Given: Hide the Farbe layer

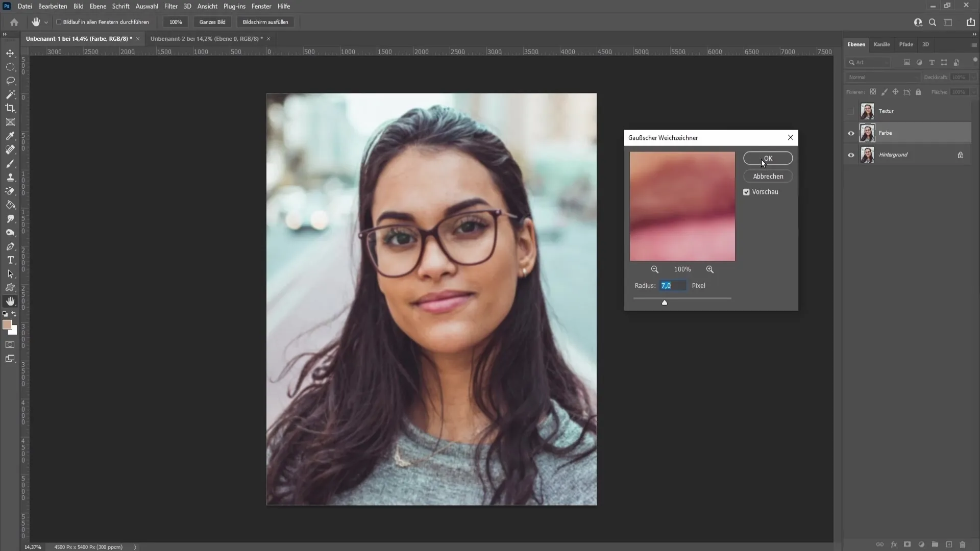Looking at the screenshot, I should (x=851, y=133).
